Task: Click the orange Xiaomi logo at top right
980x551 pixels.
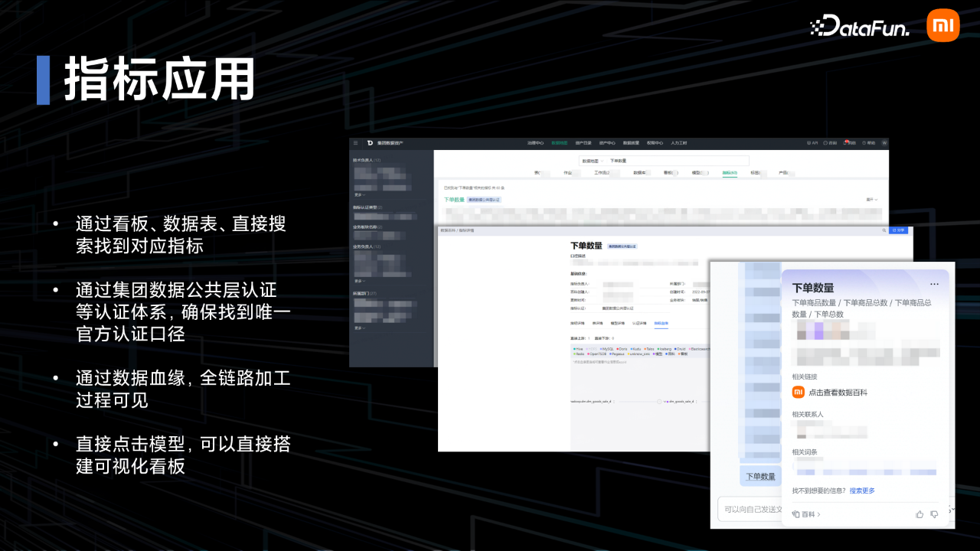Action: click(x=942, y=27)
